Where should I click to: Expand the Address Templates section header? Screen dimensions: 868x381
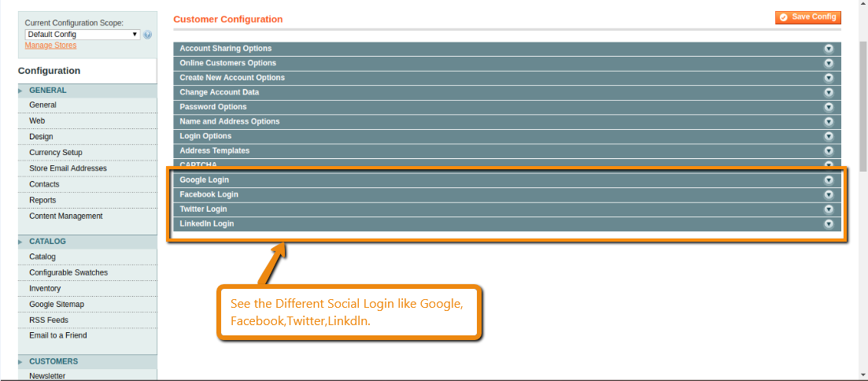507,150
